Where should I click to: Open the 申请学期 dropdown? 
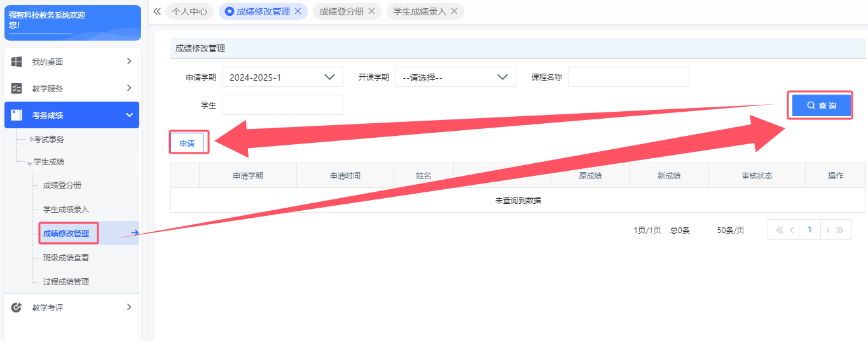(x=282, y=77)
